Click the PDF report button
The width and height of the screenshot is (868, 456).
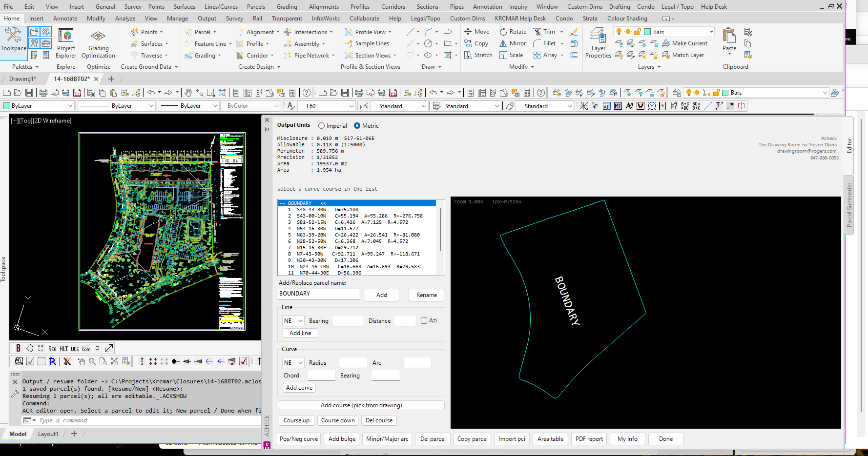coord(589,439)
